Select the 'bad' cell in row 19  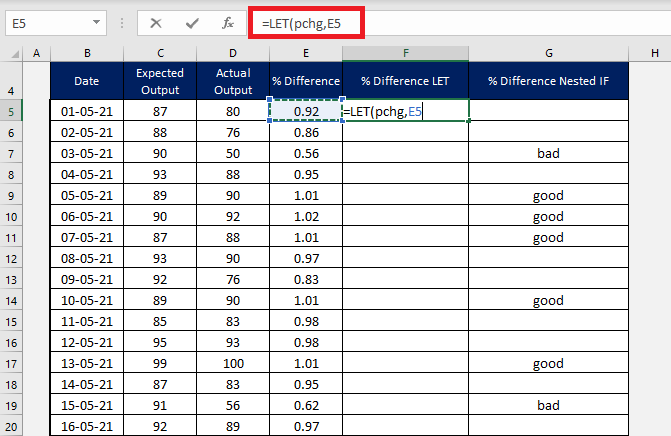[549, 405]
